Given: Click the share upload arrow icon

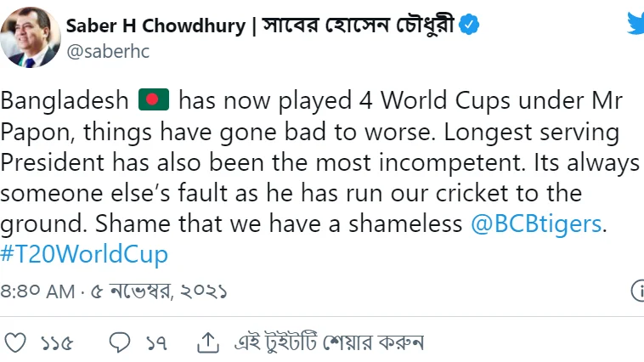Looking at the screenshot, I should click(x=208, y=342).
